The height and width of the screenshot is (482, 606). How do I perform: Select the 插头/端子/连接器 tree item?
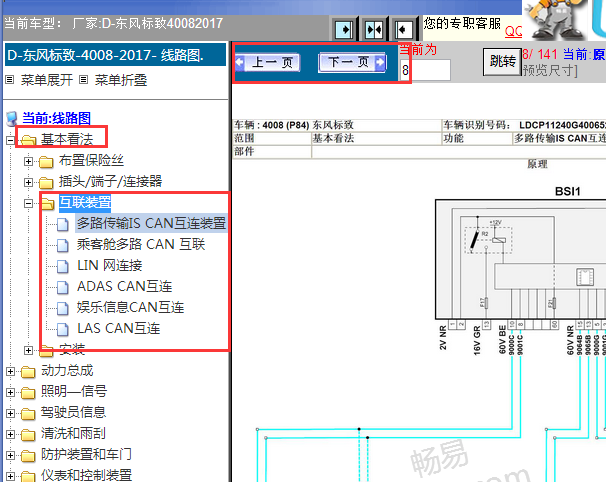[x=111, y=181]
